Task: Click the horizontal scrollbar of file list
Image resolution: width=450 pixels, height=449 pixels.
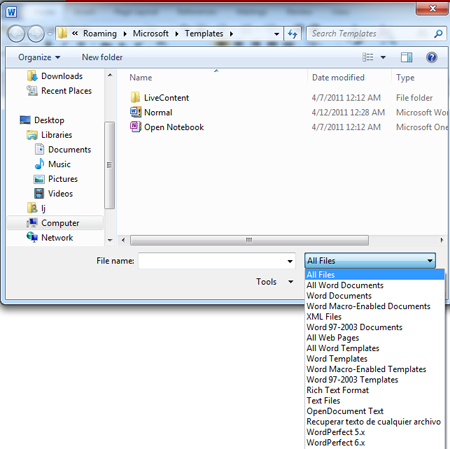Action: pyautogui.click(x=249, y=240)
